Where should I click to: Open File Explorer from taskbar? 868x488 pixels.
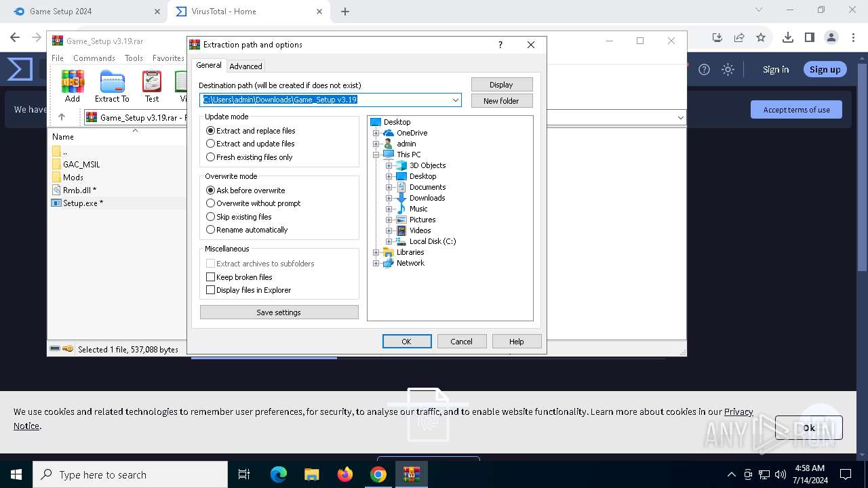pos(311,474)
